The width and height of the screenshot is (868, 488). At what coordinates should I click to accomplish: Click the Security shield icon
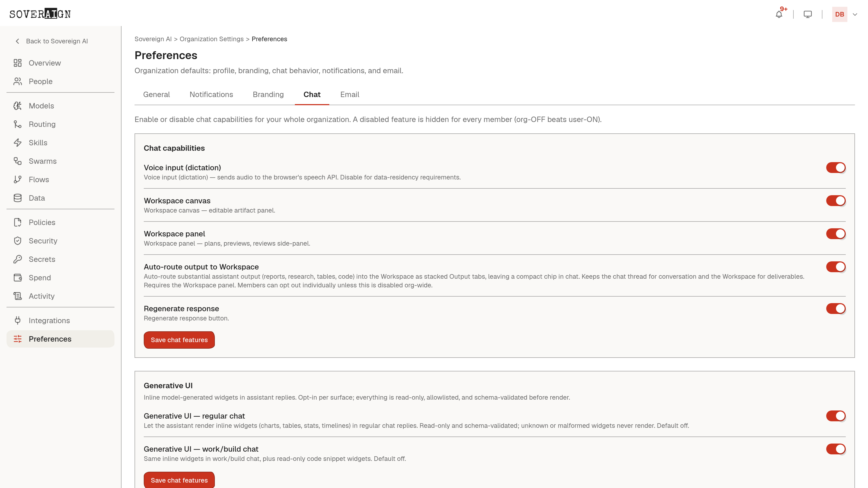click(x=18, y=241)
